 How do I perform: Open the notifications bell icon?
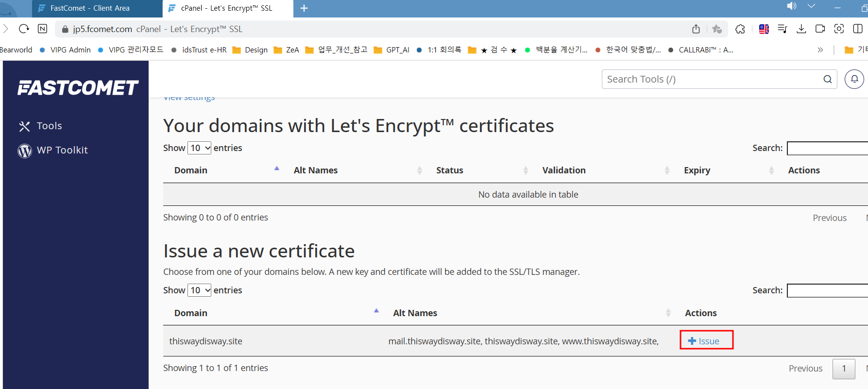[x=854, y=79]
